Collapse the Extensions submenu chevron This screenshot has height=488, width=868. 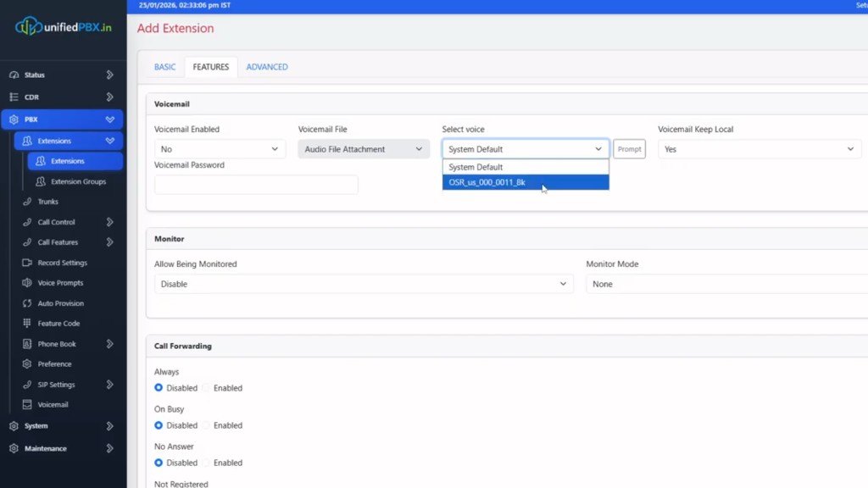(x=109, y=141)
